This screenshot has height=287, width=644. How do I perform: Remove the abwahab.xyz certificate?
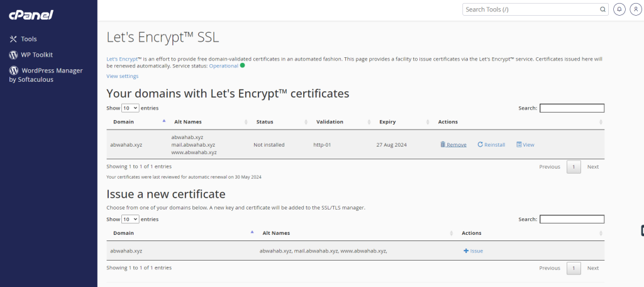pyautogui.click(x=453, y=145)
